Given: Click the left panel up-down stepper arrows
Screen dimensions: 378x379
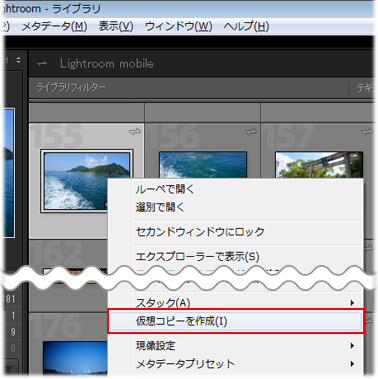Looking at the screenshot, I should 18,60.
